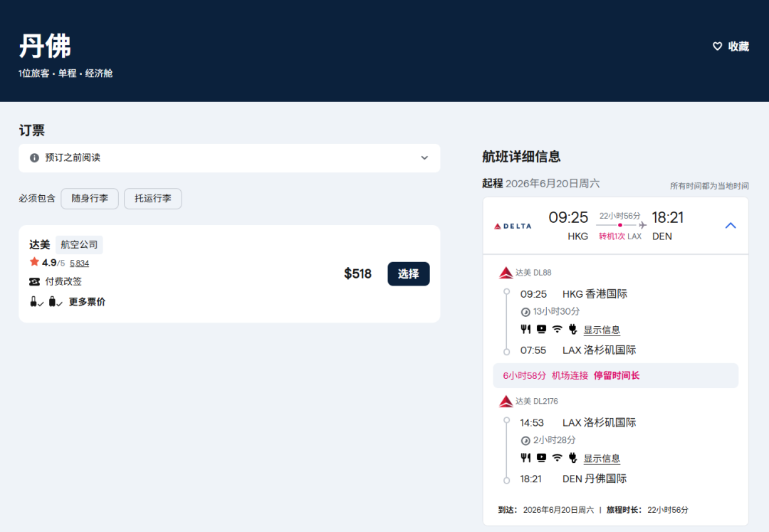The image size is (769, 532).
Task: Click the meal icon for flight DL88
Action: pyautogui.click(x=525, y=329)
